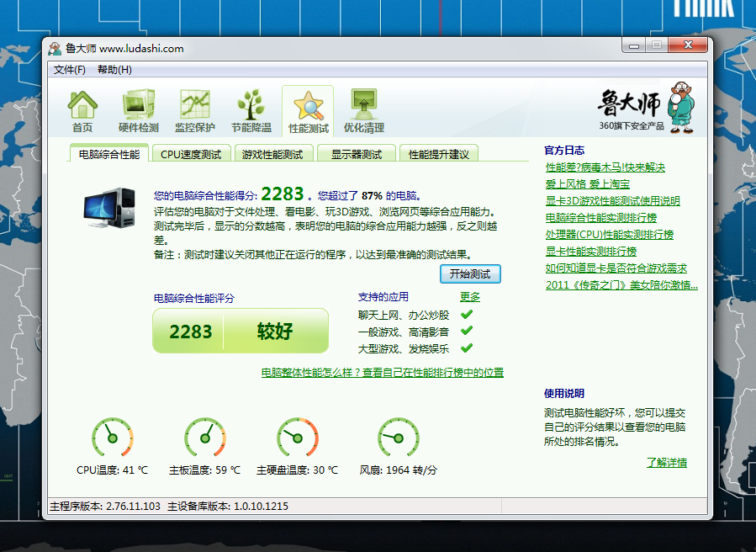Click the 聊天上网、办公炒股 row text
Screen dimensions: 756x552
(x=404, y=315)
